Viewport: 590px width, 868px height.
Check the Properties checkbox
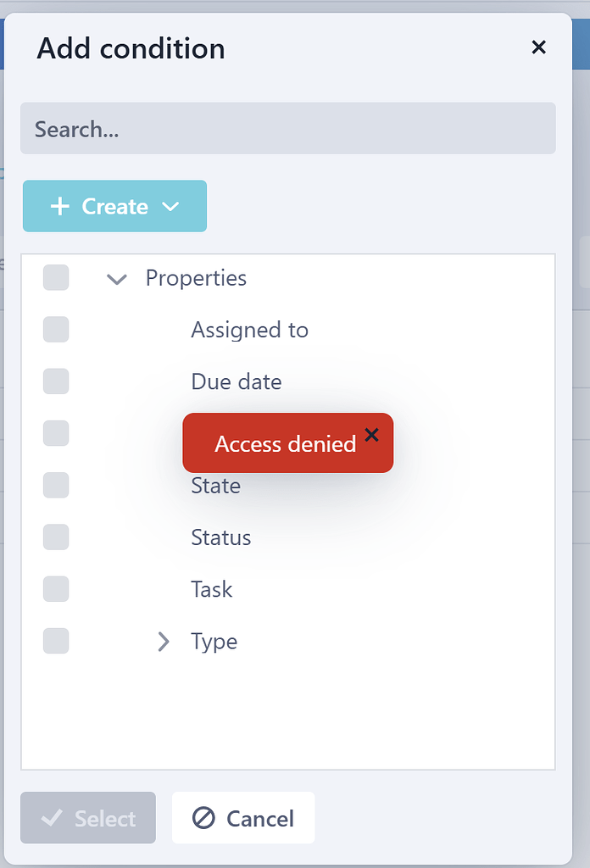[56, 278]
